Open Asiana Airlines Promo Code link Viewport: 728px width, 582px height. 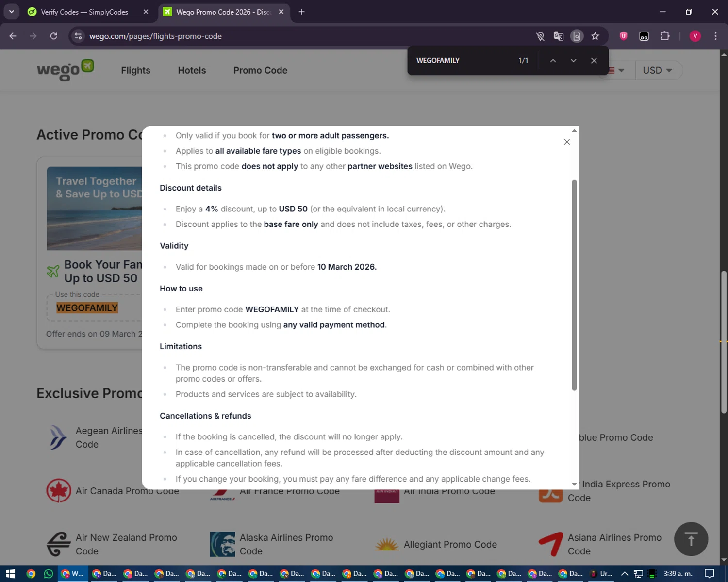pyautogui.click(x=614, y=544)
